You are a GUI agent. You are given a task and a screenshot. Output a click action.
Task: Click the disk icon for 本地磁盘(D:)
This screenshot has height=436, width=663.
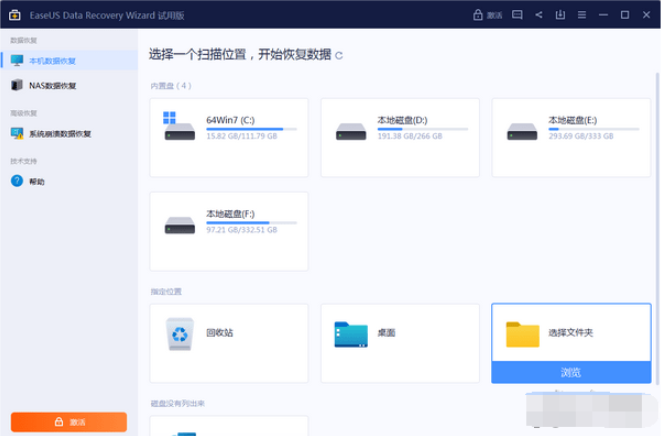[x=351, y=131]
